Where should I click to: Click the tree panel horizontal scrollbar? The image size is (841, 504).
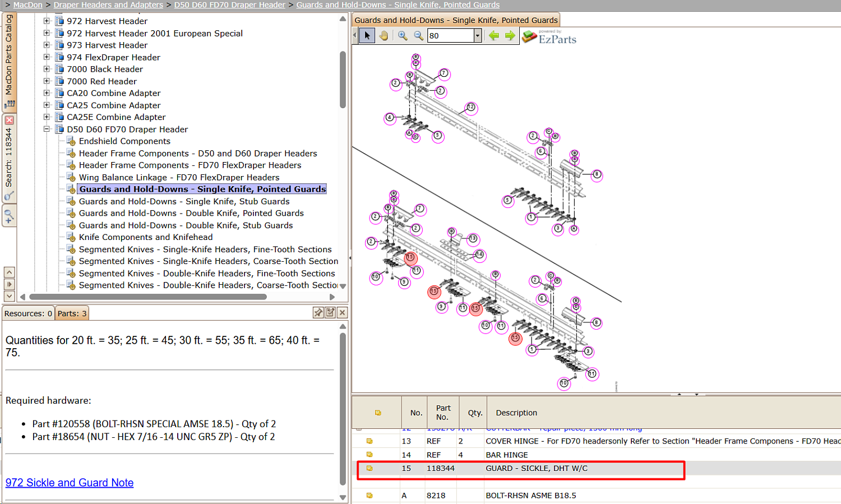pos(148,297)
